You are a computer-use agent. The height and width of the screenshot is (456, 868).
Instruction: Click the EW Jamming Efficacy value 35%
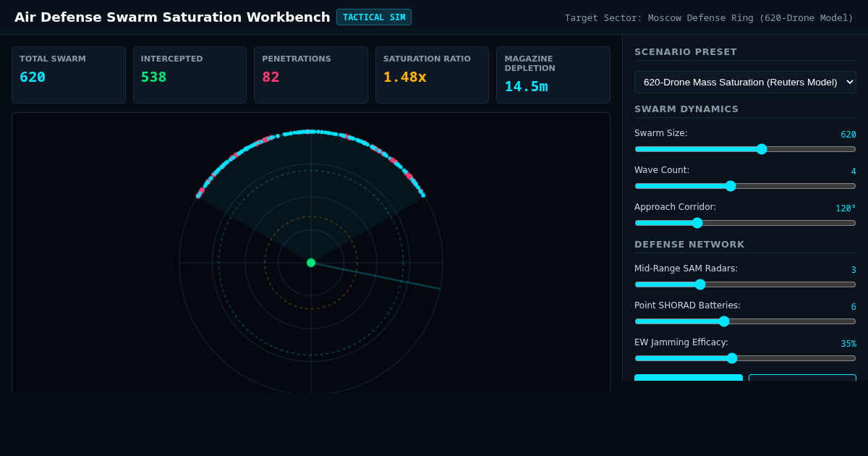848,344
